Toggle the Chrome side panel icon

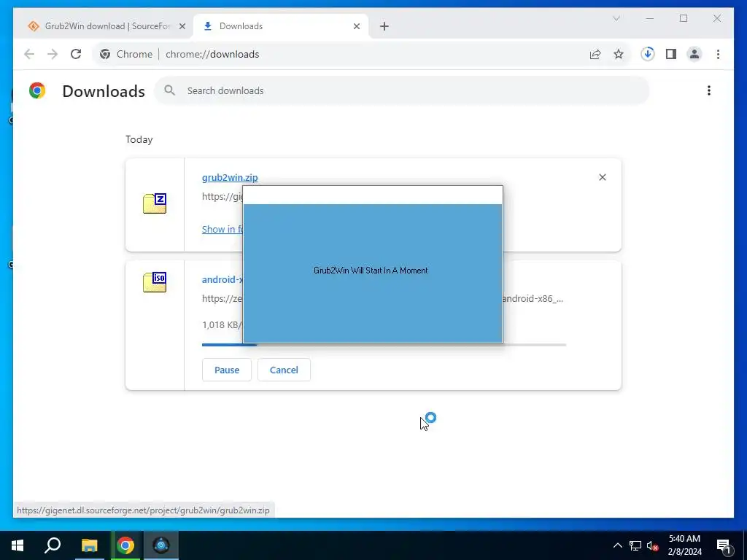(671, 54)
